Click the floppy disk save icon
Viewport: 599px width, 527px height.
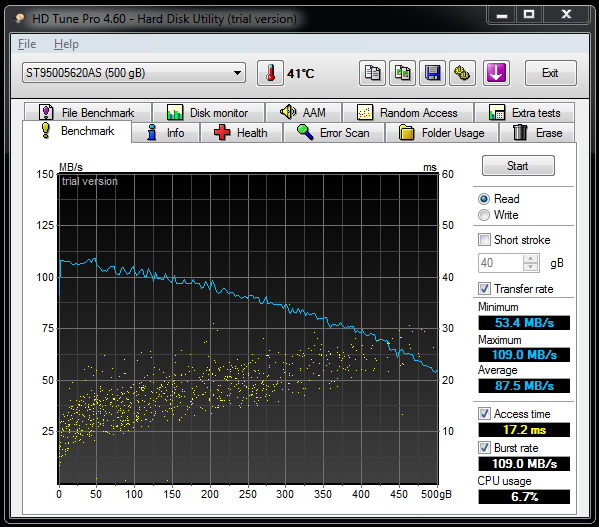coord(432,73)
